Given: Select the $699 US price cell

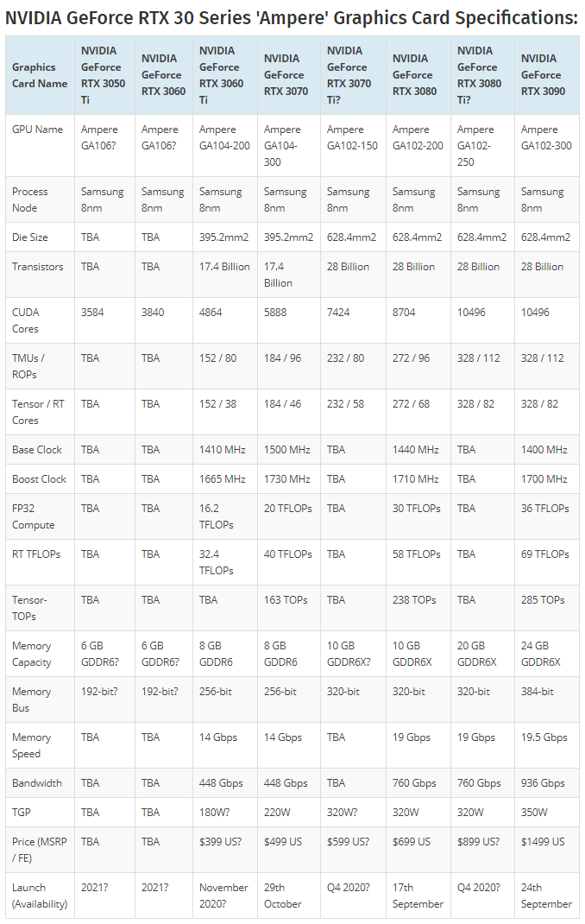Looking at the screenshot, I should click(x=412, y=842).
